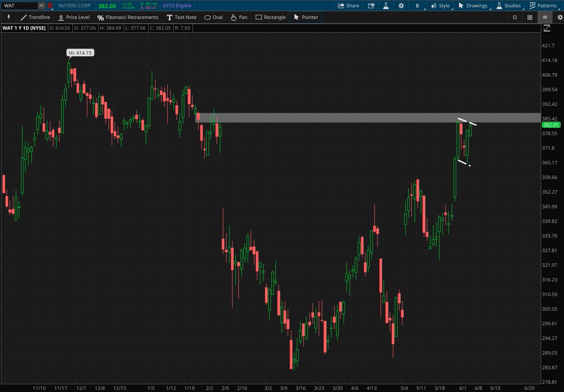Click the Share chart button
The height and width of the screenshot is (392, 564).
coord(349,6)
